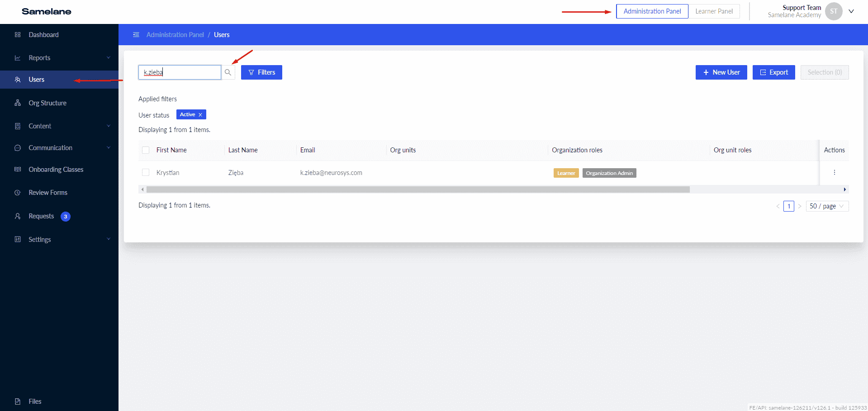Toggle the select-all users checkbox

tap(146, 150)
